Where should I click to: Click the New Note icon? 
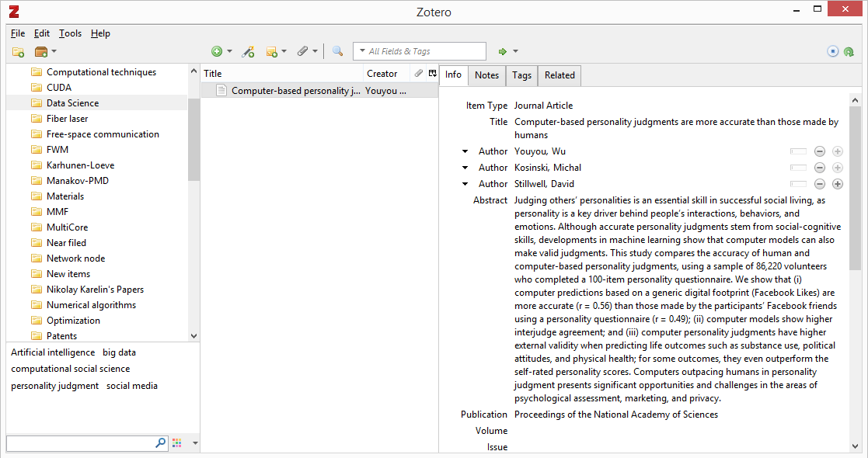271,52
